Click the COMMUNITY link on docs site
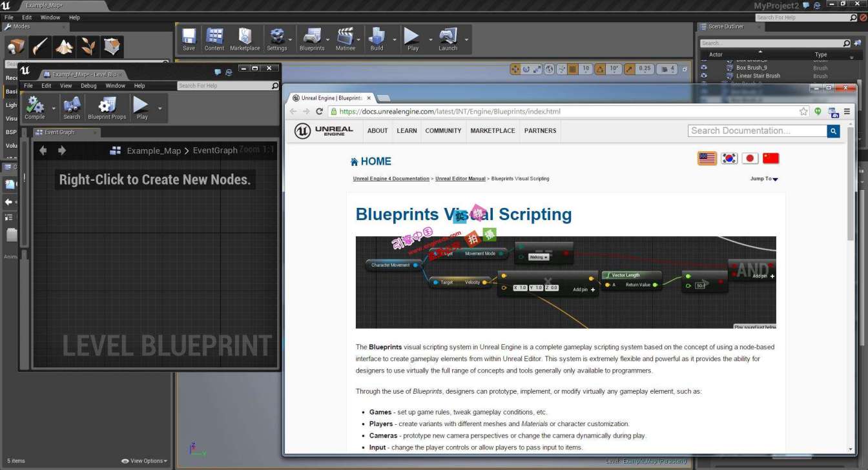This screenshot has width=868, height=470. click(x=443, y=131)
